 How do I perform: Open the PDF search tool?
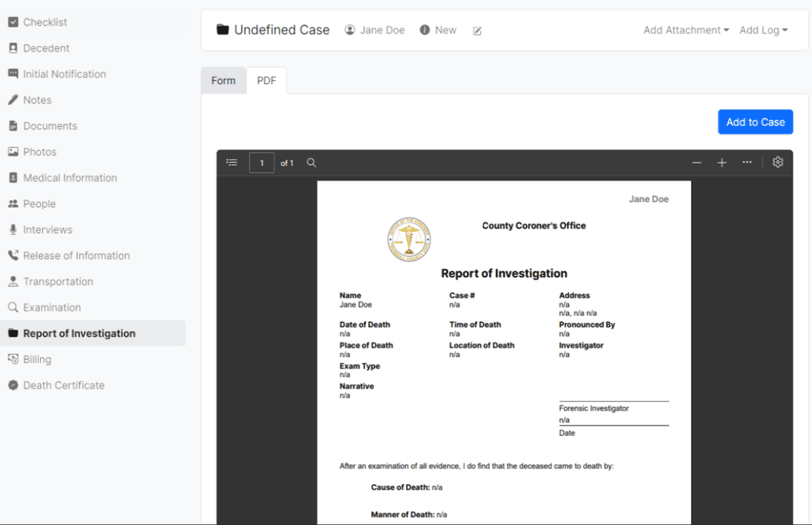[311, 162]
